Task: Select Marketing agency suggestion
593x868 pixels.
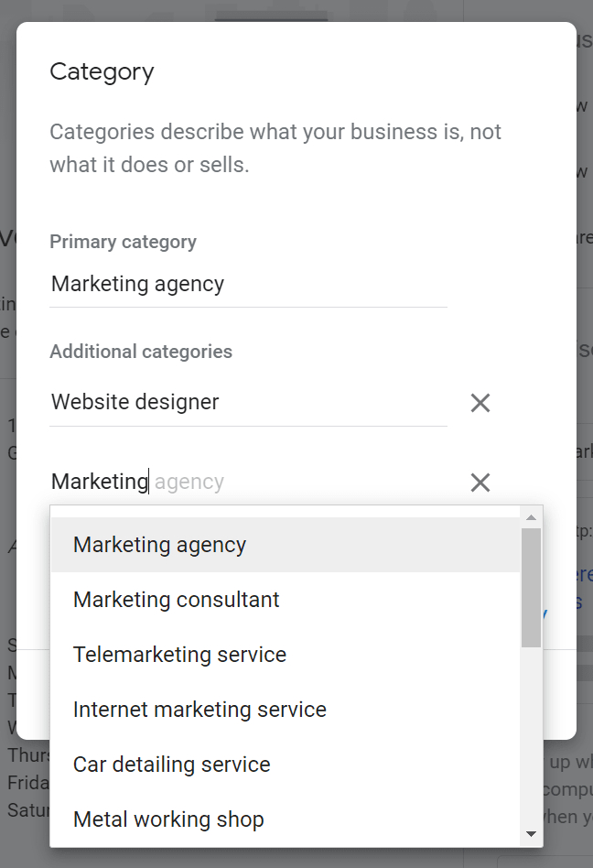Action: (x=286, y=545)
